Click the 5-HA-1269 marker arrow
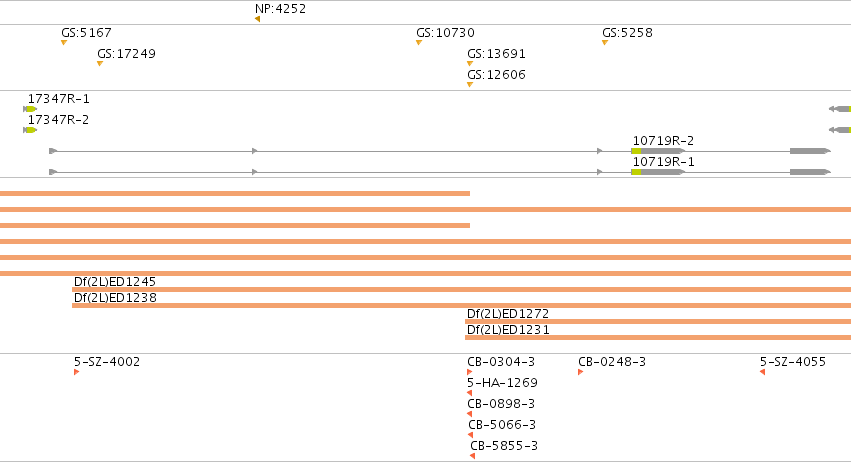The height and width of the screenshot is (462, 851). coord(469,393)
